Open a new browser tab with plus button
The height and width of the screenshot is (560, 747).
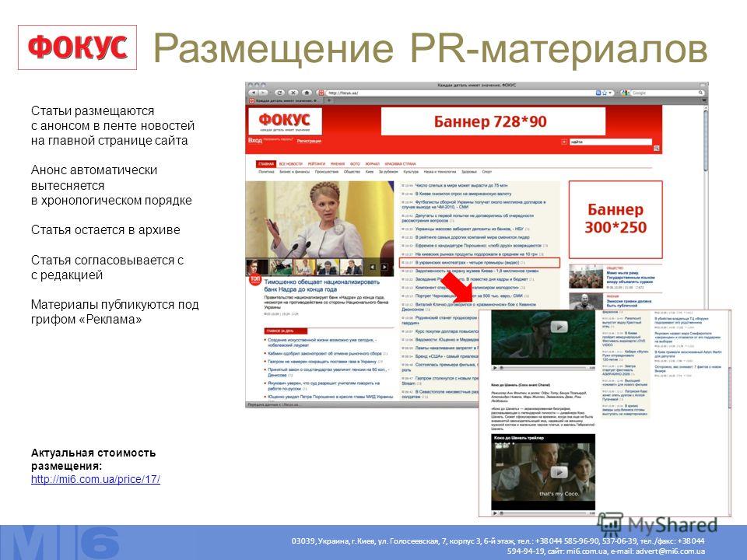point(329,100)
